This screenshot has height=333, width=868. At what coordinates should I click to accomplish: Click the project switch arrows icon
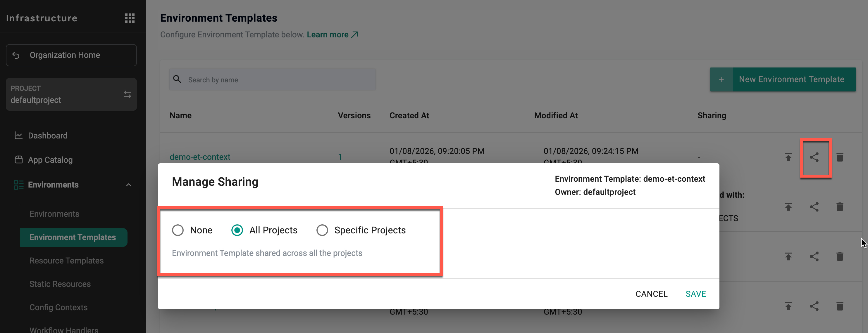point(128,94)
